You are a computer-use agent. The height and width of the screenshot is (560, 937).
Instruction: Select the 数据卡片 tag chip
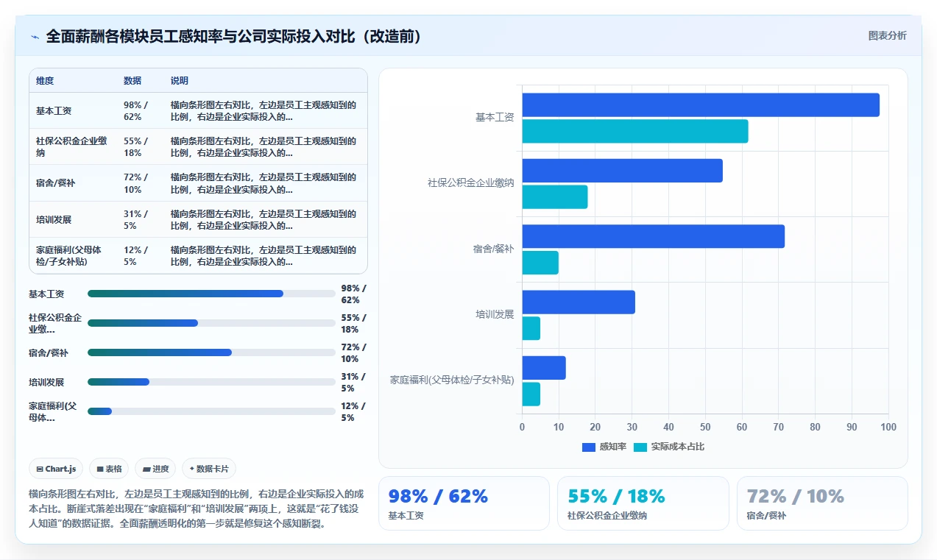(209, 469)
